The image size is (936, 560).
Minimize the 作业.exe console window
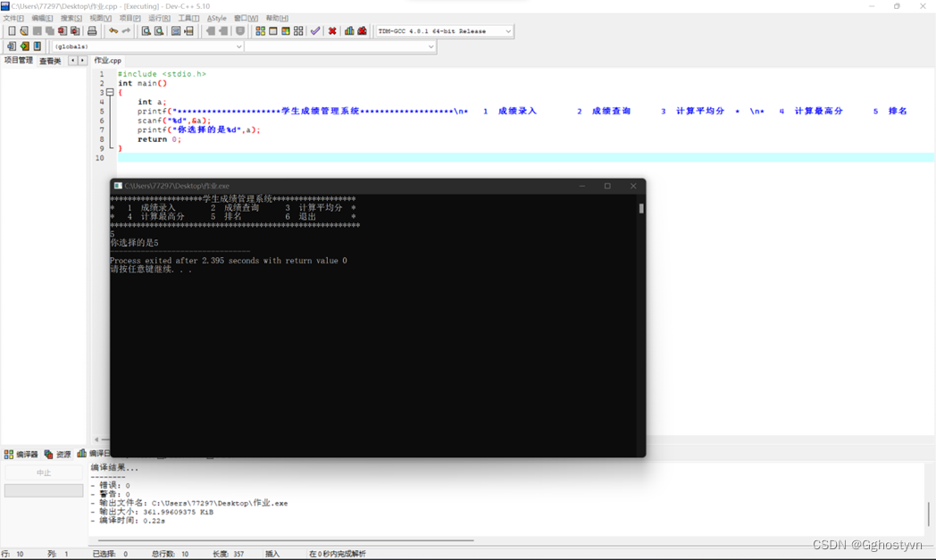pos(581,187)
